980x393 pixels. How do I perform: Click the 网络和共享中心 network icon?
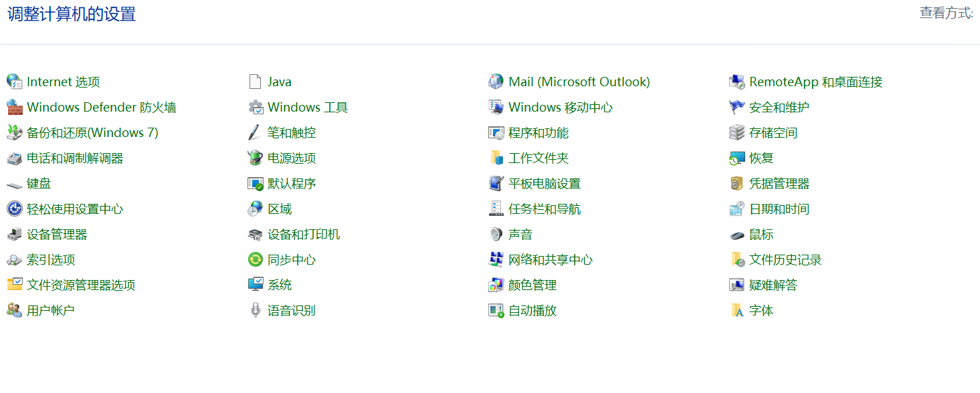click(496, 259)
